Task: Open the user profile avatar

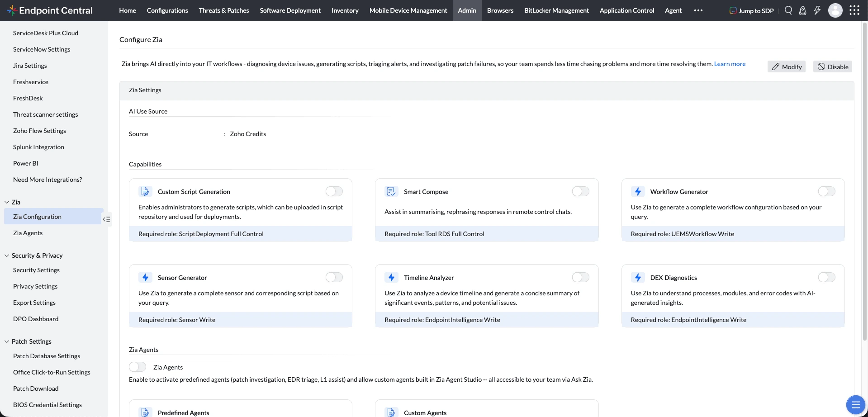Action: (835, 10)
